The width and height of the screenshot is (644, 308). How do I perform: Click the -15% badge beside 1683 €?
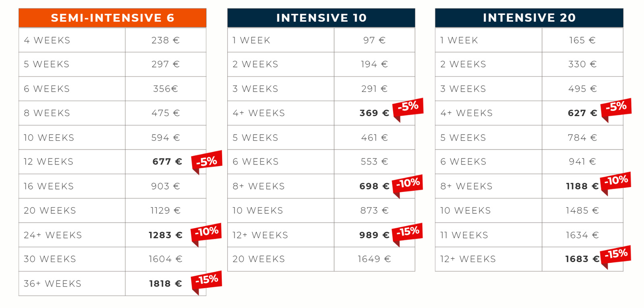tap(615, 256)
